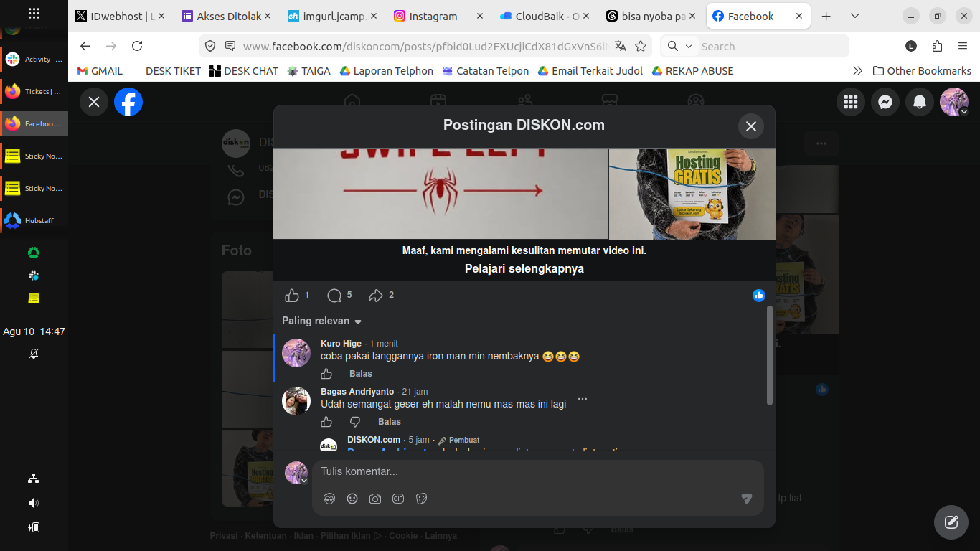
Task: Open the emoji picker for the comment
Action: (352, 499)
